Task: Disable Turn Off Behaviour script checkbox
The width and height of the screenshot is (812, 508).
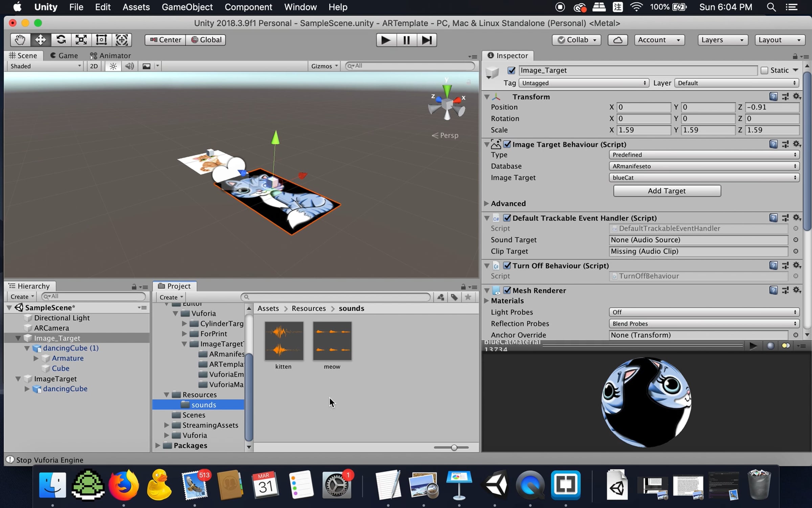Action: (x=507, y=266)
